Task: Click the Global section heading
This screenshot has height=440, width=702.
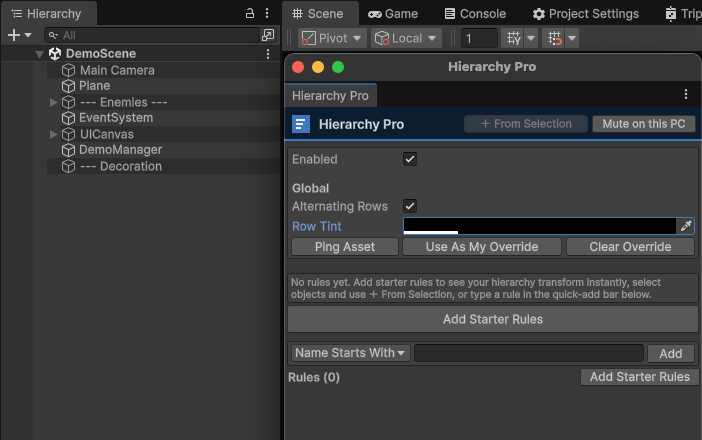Action: click(310, 188)
